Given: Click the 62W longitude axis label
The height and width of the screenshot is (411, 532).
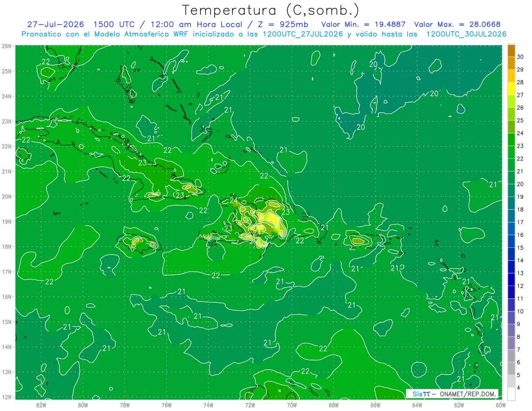Looking at the screenshot, I should click(x=459, y=405).
